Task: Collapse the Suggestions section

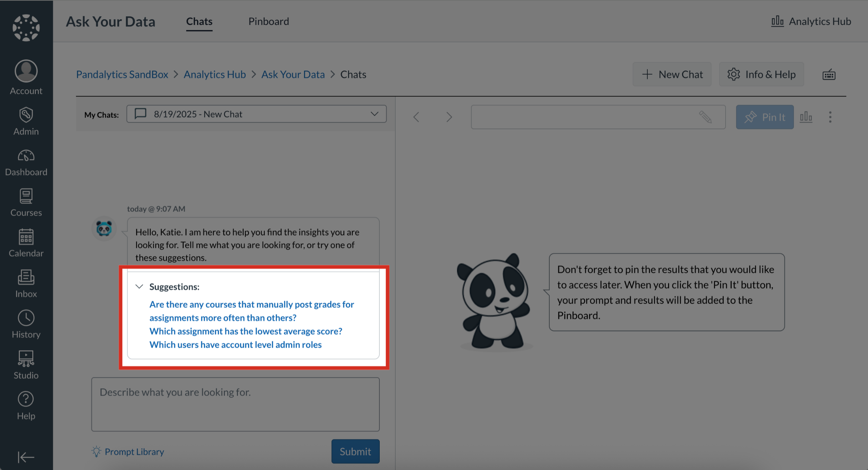Action: (x=139, y=286)
